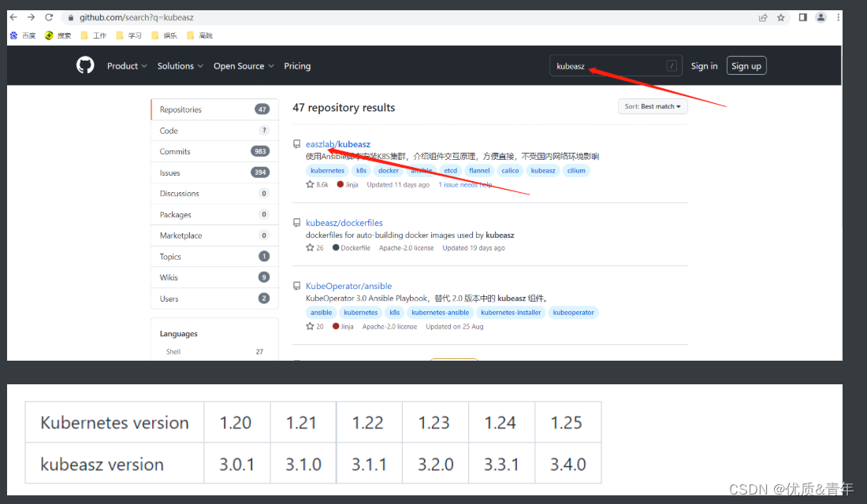Select the Discussions filter
Image resolution: width=867 pixels, height=504 pixels.
point(214,194)
